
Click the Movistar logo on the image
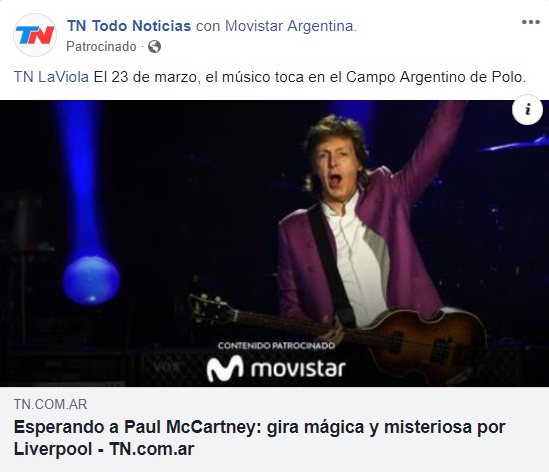click(276, 368)
